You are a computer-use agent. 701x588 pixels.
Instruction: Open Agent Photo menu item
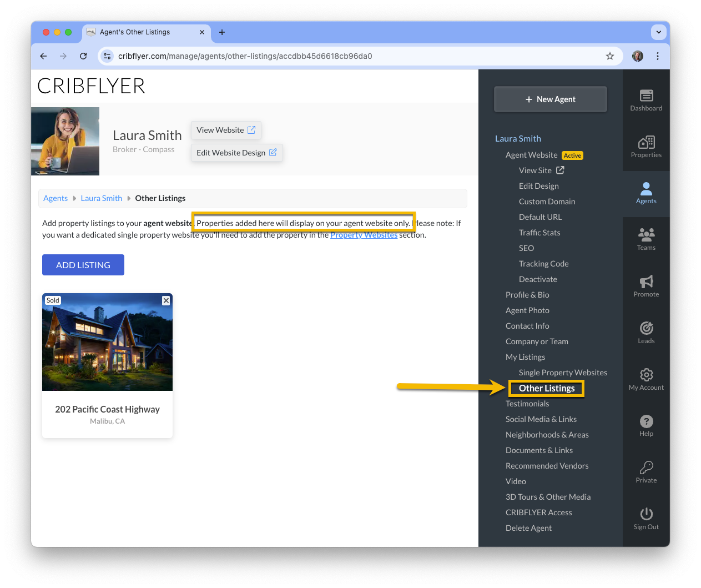527,310
